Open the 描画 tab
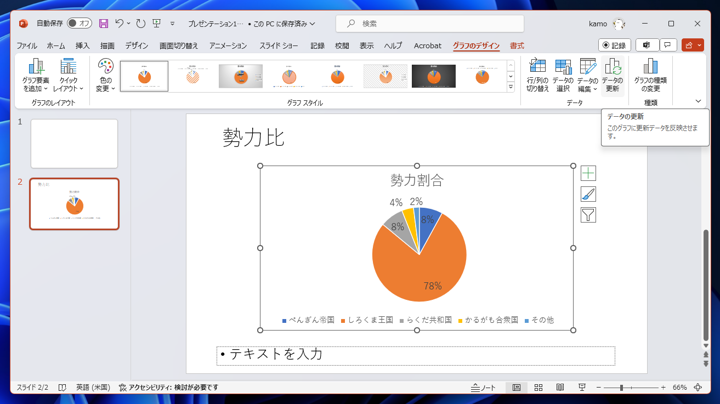The height and width of the screenshot is (404, 720). (107, 45)
